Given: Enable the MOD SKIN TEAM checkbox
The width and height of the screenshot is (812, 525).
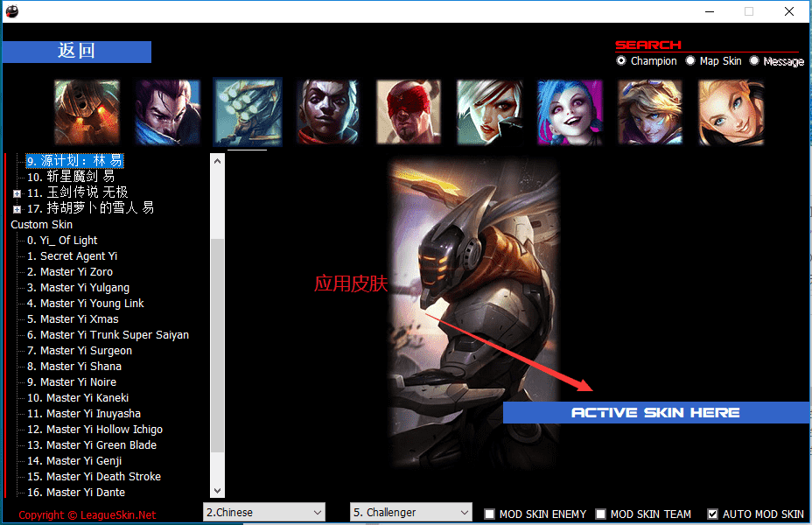Looking at the screenshot, I should tap(601, 514).
